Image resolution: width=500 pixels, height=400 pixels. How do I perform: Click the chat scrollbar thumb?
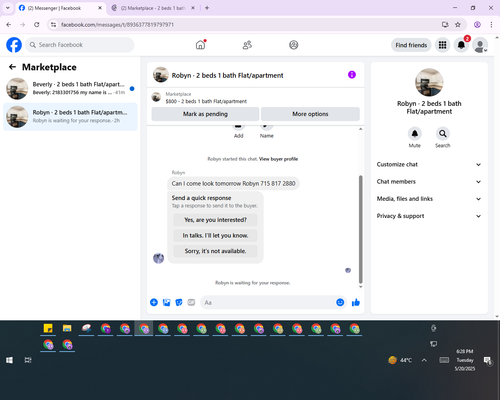point(360,229)
